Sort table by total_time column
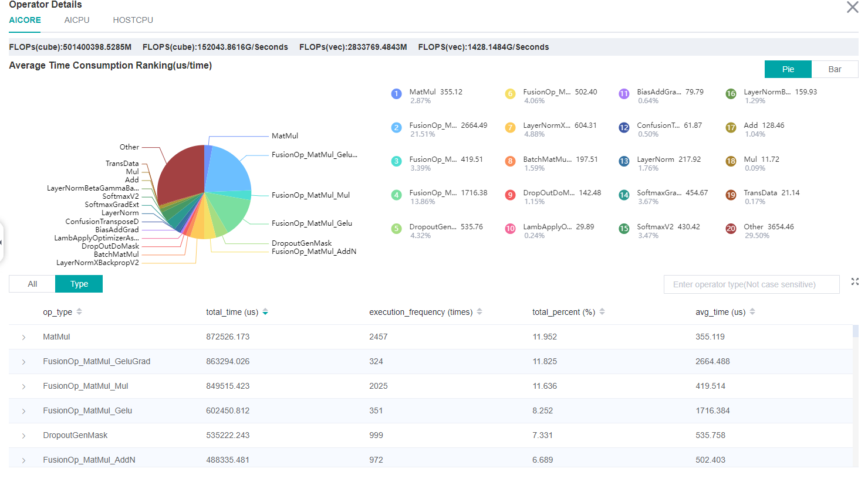Viewport: 868px width, 482px height. [x=265, y=312]
